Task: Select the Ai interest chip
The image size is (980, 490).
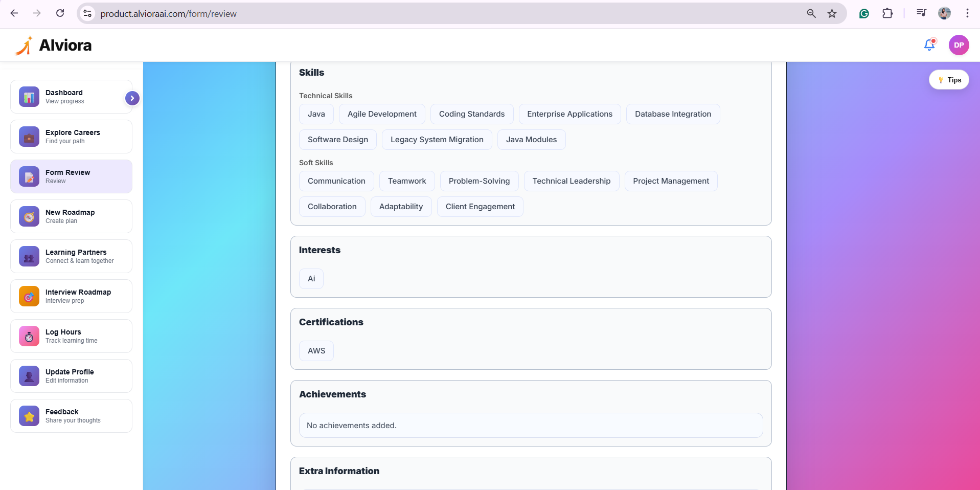Action: pos(311,279)
